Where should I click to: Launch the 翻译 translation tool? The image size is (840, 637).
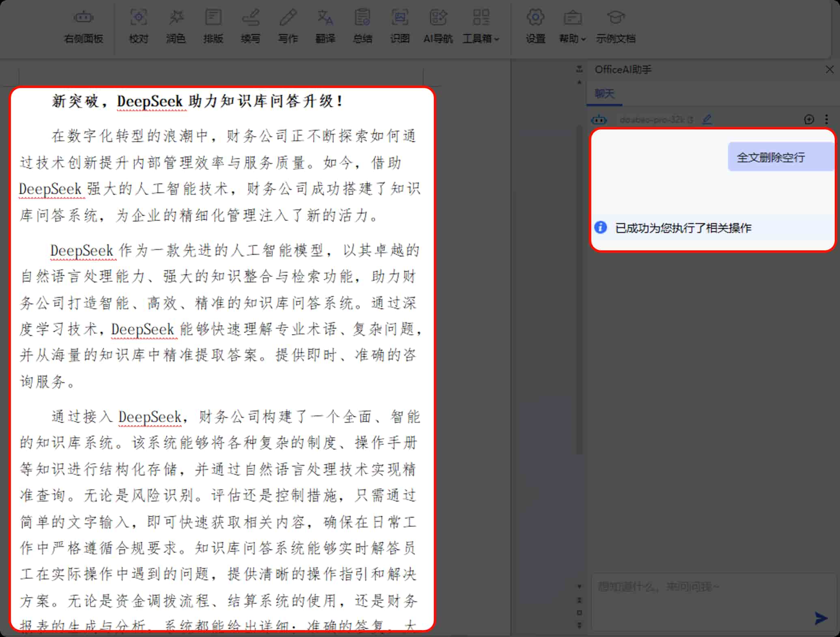click(x=325, y=26)
